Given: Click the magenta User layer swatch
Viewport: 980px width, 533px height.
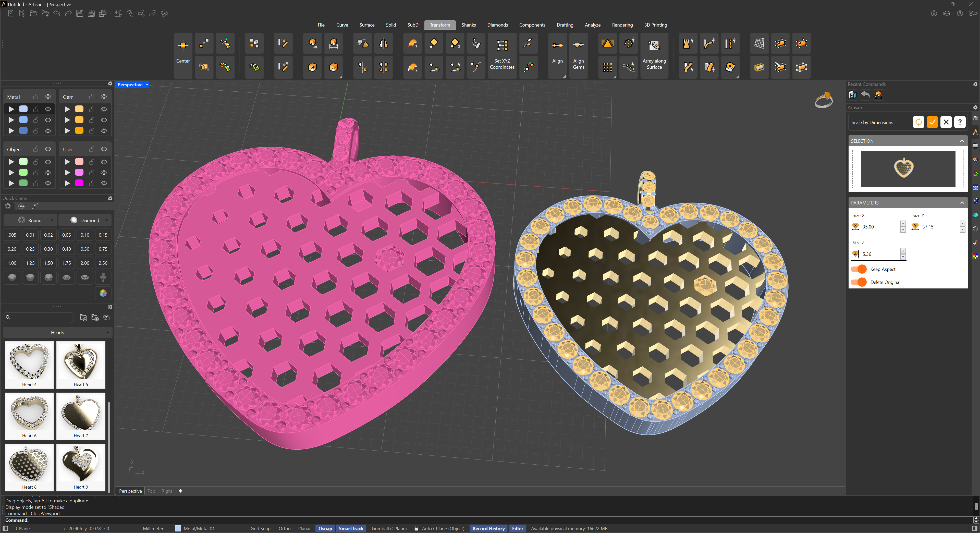Looking at the screenshot, I should click(79, 183).
